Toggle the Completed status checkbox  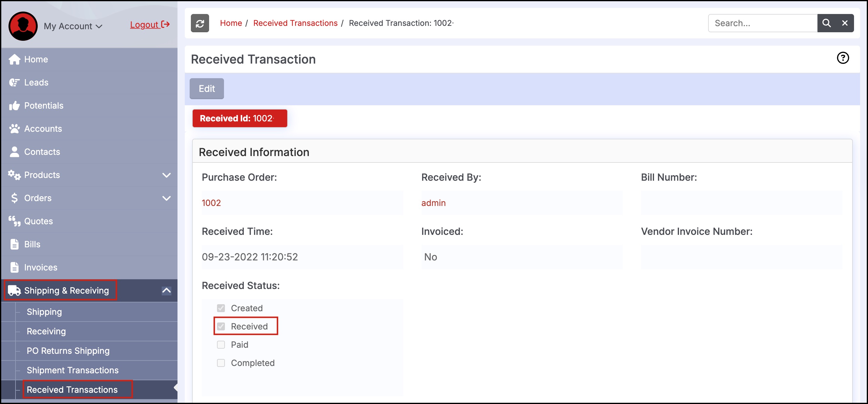221,363
